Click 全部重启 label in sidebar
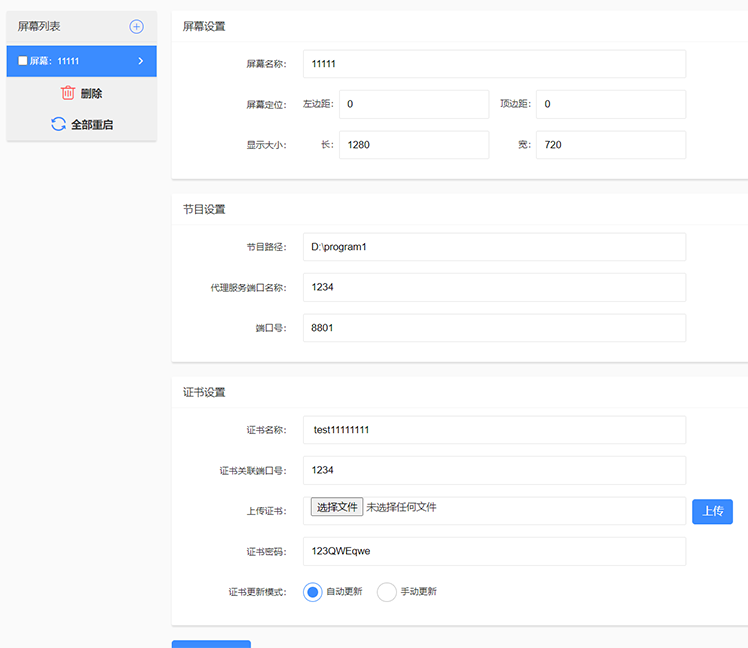748x648 pixels. (x=92, y=125)
